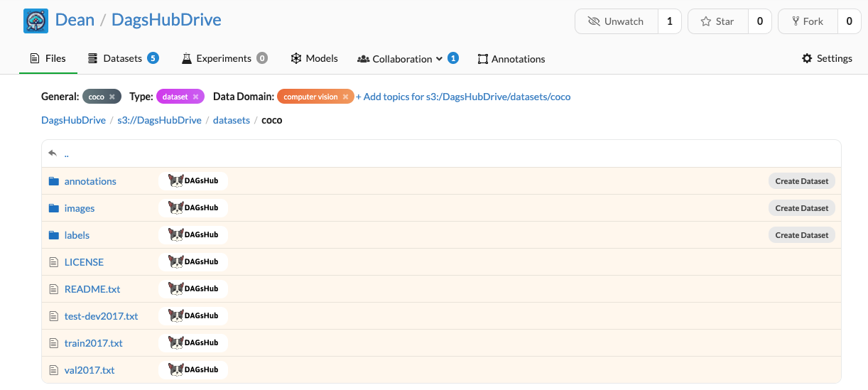Click the Dean user avatar icon
868x390 pixels.
[36, 21]
